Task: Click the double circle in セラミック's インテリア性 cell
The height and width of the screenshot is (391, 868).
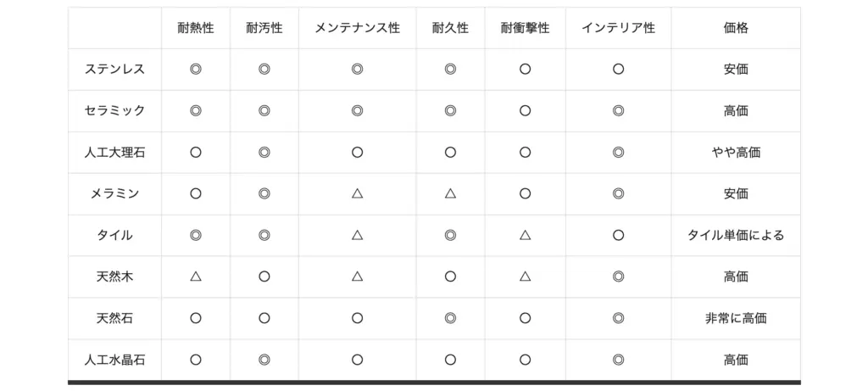Action: 618,110
